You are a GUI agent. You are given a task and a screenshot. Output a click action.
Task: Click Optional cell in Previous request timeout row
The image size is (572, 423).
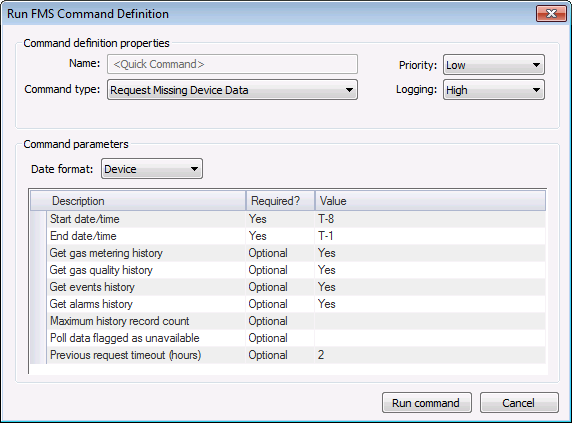click(280, 355)
